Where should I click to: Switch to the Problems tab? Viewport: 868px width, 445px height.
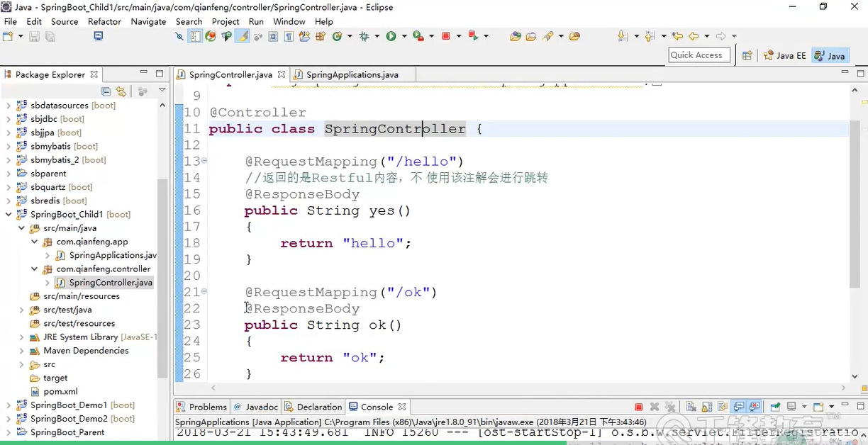[202, 407]
